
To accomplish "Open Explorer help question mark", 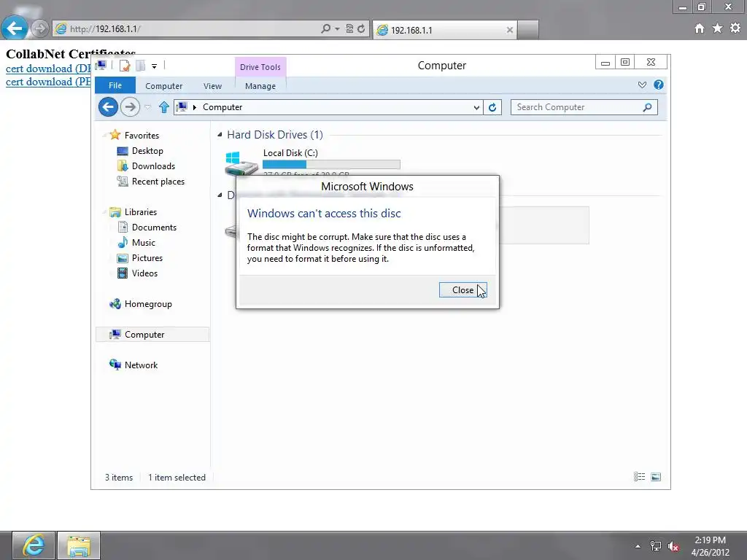I will coord(659,85).
